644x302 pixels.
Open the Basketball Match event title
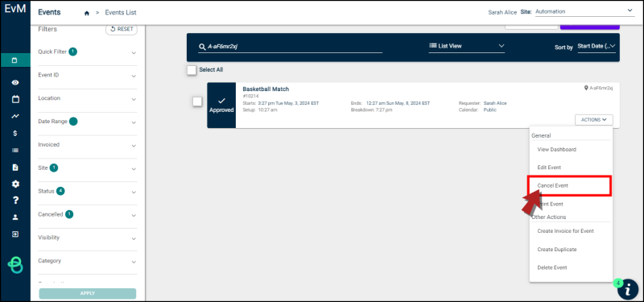(x=266, y=89)
